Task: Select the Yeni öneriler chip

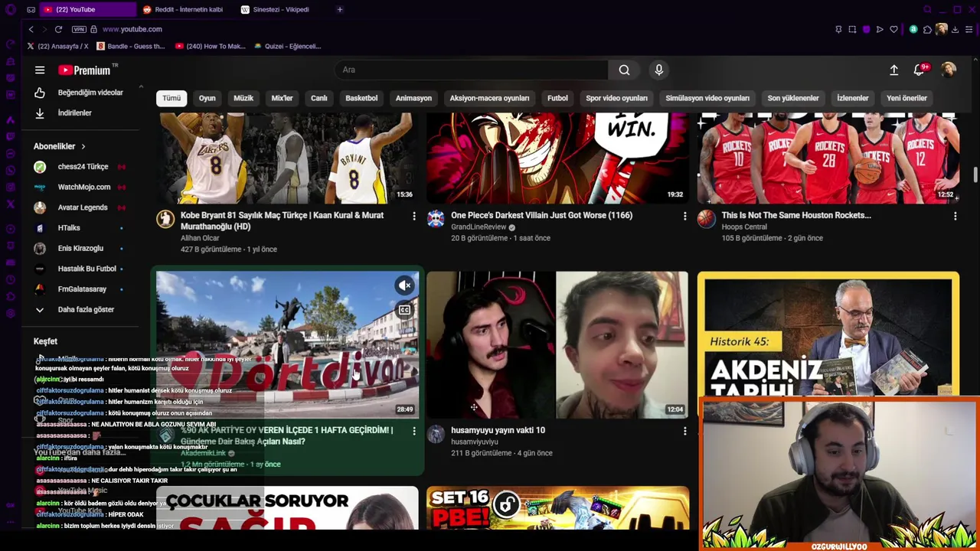Action: [906, 98]
